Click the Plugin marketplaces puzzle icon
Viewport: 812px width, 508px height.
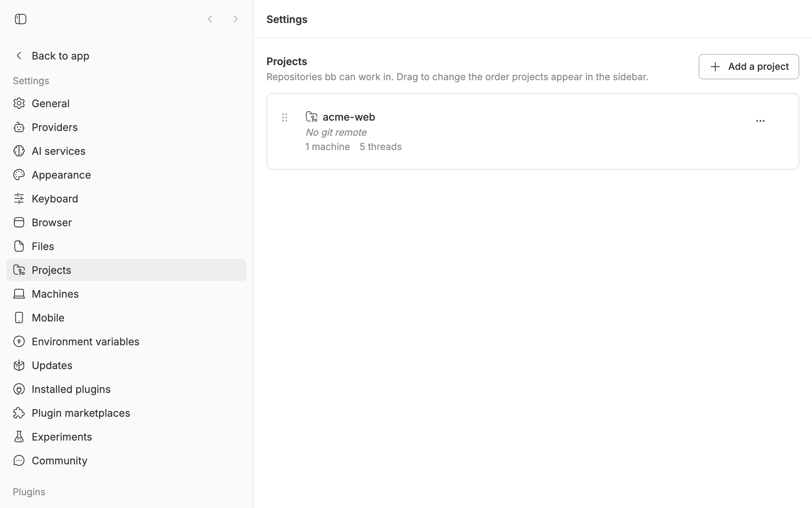[x=19, y=413]
